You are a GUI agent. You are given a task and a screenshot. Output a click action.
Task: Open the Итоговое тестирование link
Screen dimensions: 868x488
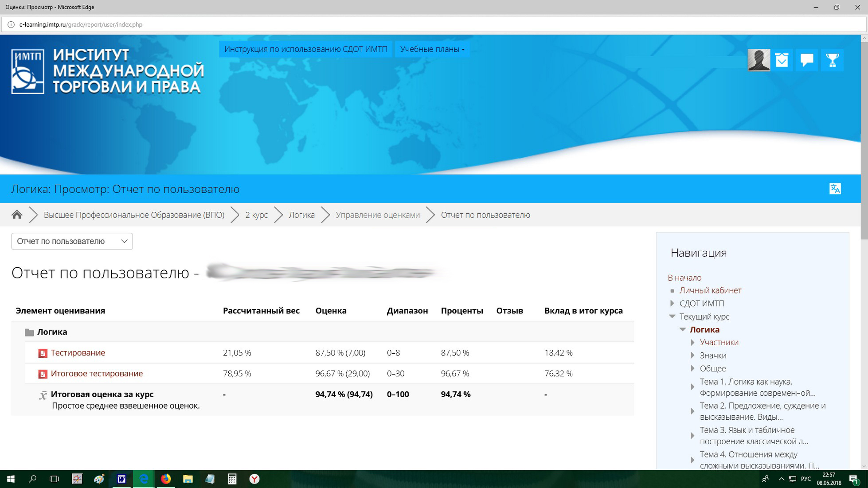coord(97,374)
